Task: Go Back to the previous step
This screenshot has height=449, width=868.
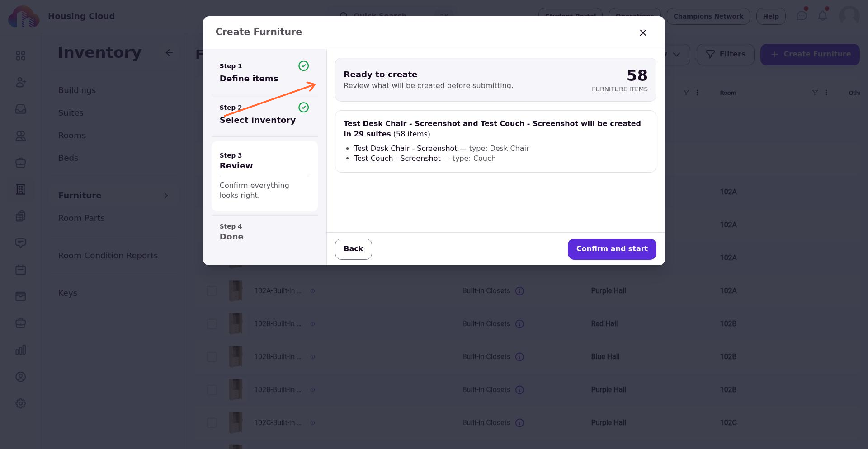Action: [x=353, y=249]
